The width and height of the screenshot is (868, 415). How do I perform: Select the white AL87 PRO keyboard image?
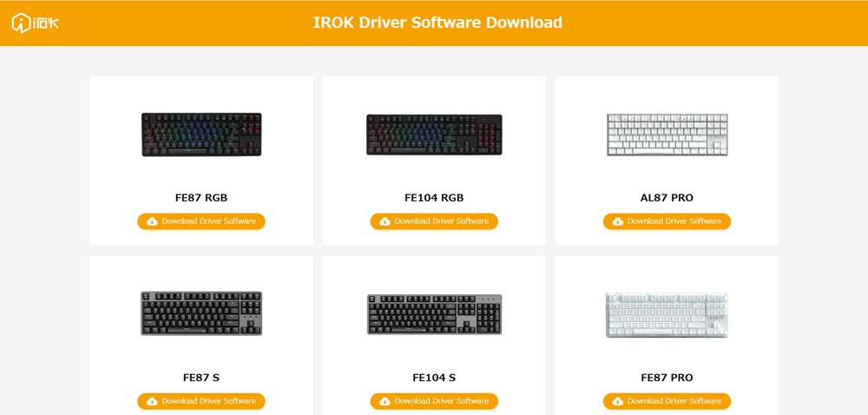click(667, 135)
